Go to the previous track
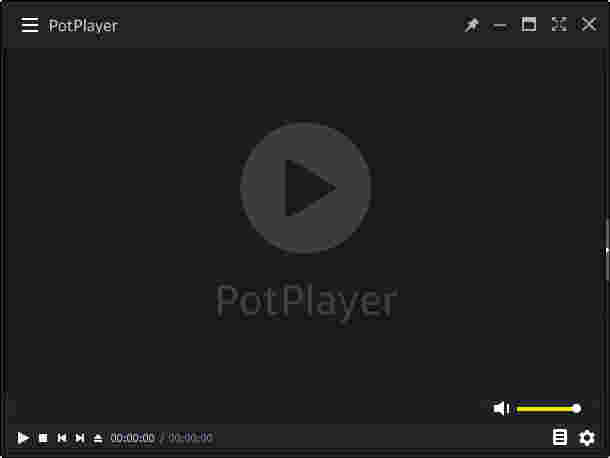610x458 pixels. (61, 438)
